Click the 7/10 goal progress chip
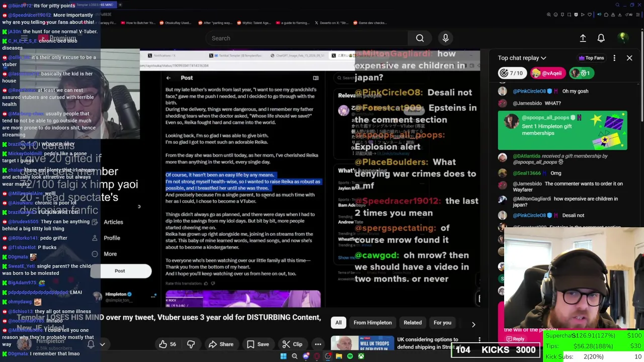Image resolution: width=644 pixels, height=362 pixels. tap(511, 73)
